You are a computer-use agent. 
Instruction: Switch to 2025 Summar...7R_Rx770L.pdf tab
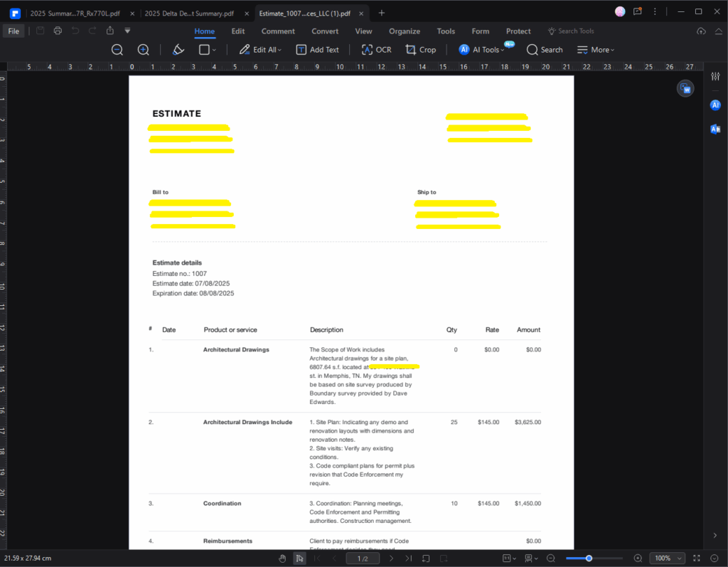point(75,14)
